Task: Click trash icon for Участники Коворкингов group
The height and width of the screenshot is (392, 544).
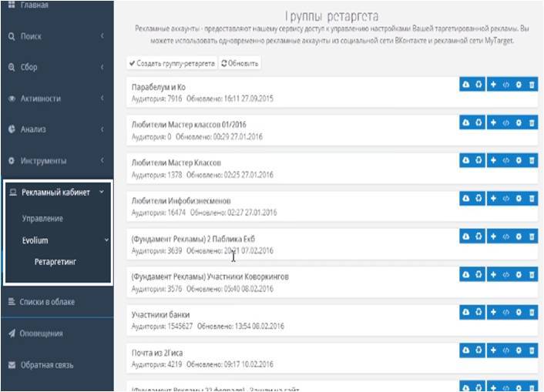Action: [532, 273]
